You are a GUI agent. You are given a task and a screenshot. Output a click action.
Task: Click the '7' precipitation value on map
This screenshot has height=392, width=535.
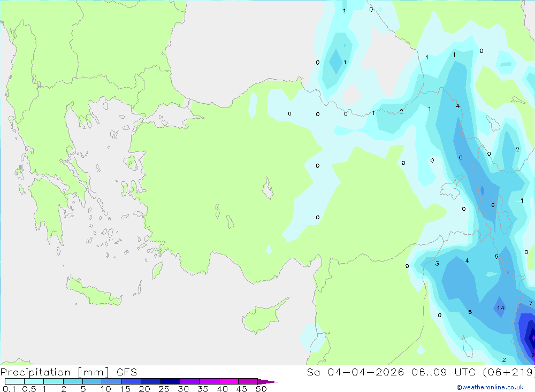coord(530,303)
